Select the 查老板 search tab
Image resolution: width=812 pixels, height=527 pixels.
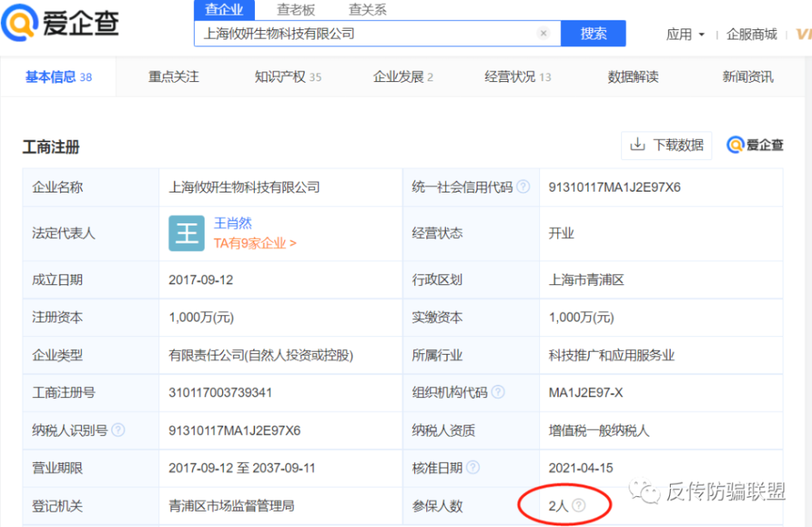coord(296,9)
